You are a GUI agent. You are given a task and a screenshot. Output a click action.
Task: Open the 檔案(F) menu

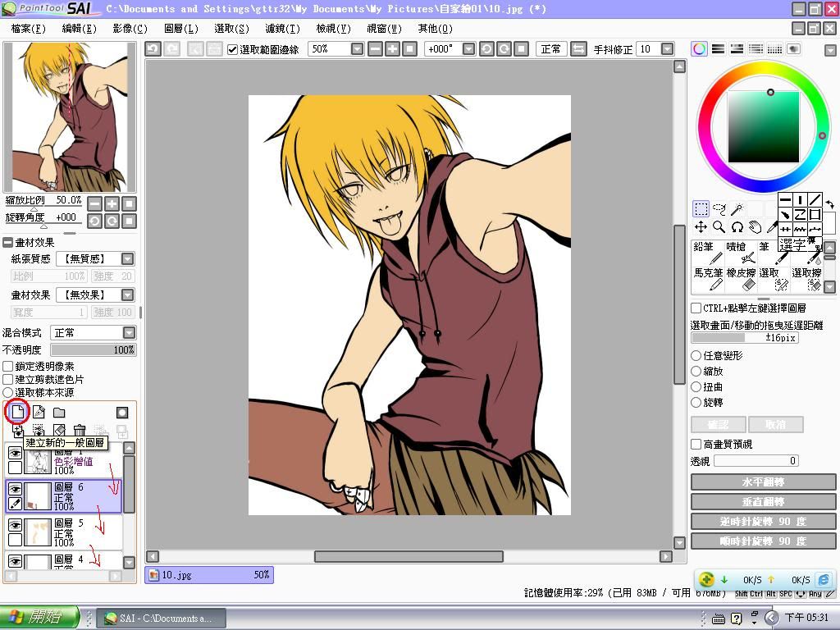tap(29, 29)
